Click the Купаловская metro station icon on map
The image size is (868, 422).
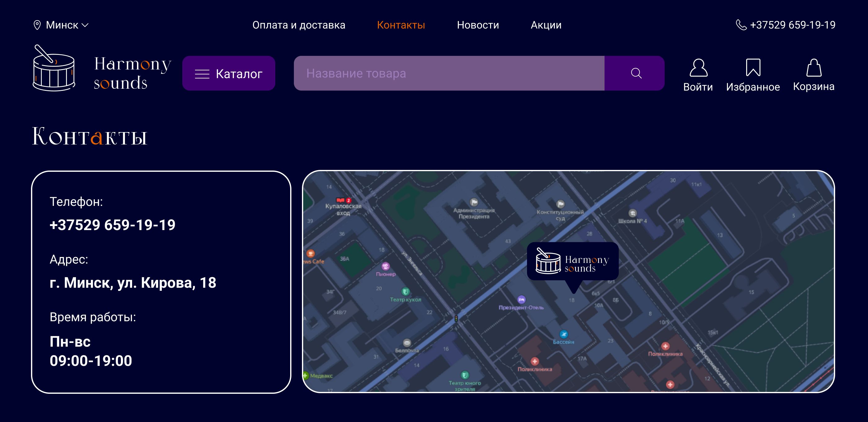pyautogui.click(x=341, y=200)
